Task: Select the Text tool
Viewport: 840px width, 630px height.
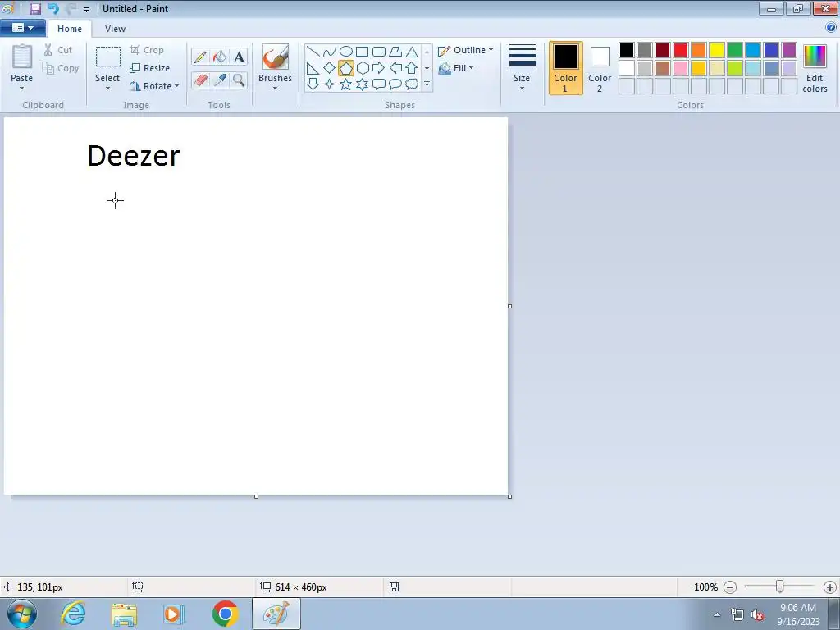Action: pos(239,57)
